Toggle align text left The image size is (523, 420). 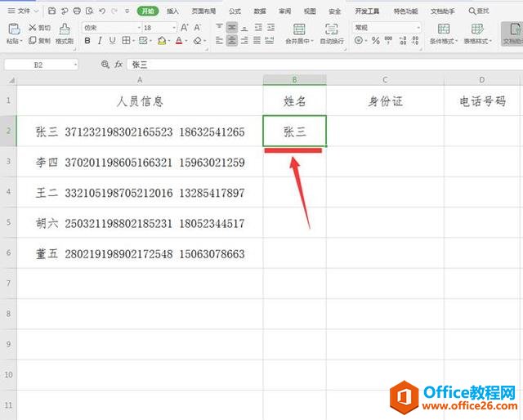219,41
